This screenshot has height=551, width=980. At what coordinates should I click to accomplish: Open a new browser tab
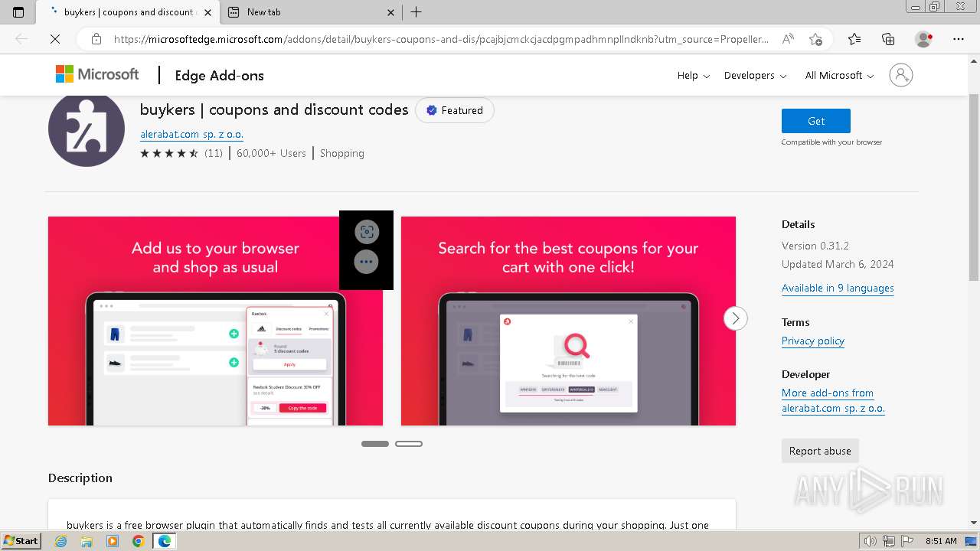point(416,12)
